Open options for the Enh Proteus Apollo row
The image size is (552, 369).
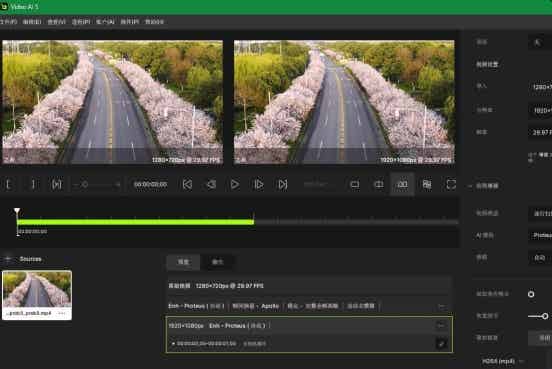tap(441, 306)
